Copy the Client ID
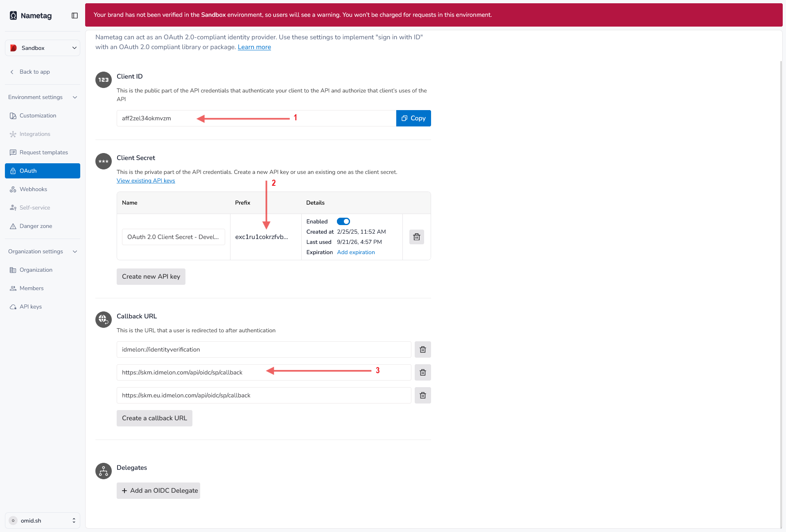 click(413, 118)
